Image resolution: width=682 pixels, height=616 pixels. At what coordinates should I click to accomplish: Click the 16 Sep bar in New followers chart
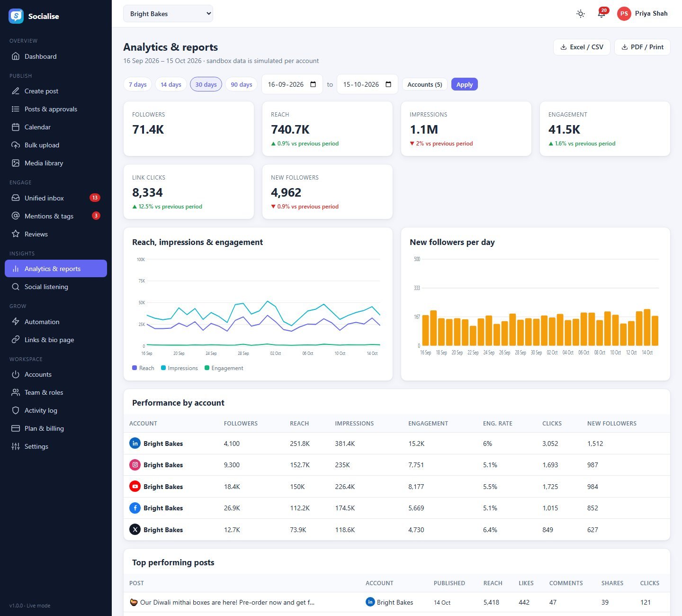pyautogui.click(x=425, y=330)
